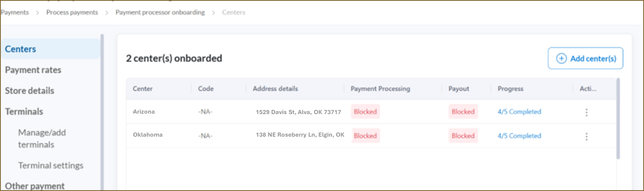The height and width of the screenshot is (191, 644).
Task: Open Payment rates from the sidebar
Action: coord(33,70)
